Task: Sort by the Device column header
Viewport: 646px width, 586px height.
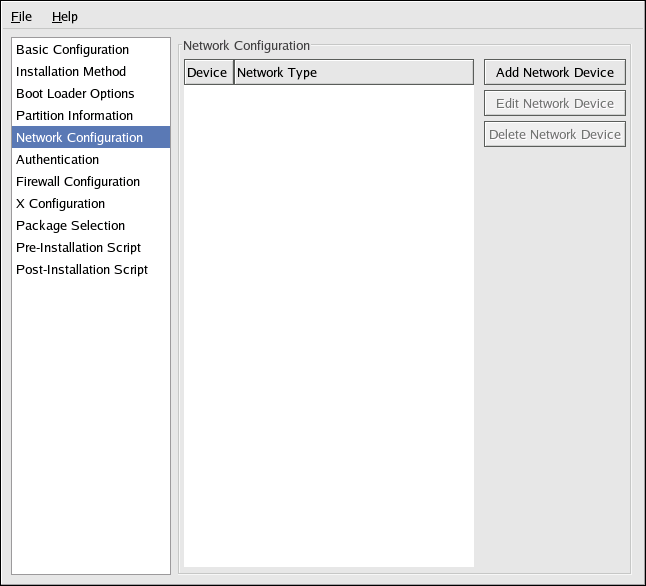Action: click(208, 73)
